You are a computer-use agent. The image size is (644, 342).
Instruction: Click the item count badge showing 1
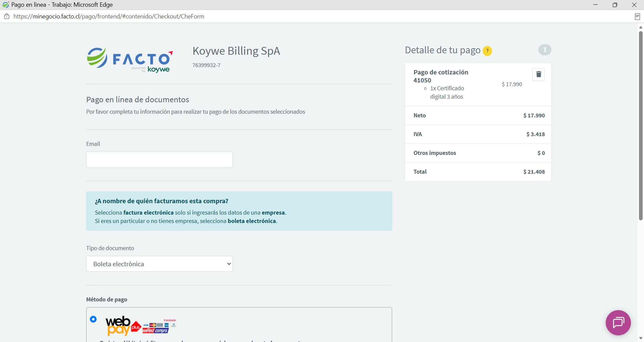click(545, 50)
